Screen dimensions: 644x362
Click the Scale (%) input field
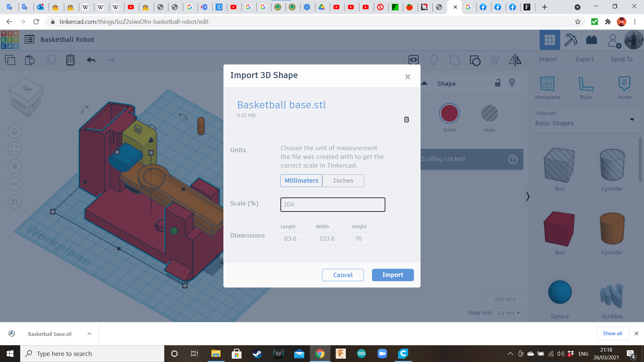332,204
